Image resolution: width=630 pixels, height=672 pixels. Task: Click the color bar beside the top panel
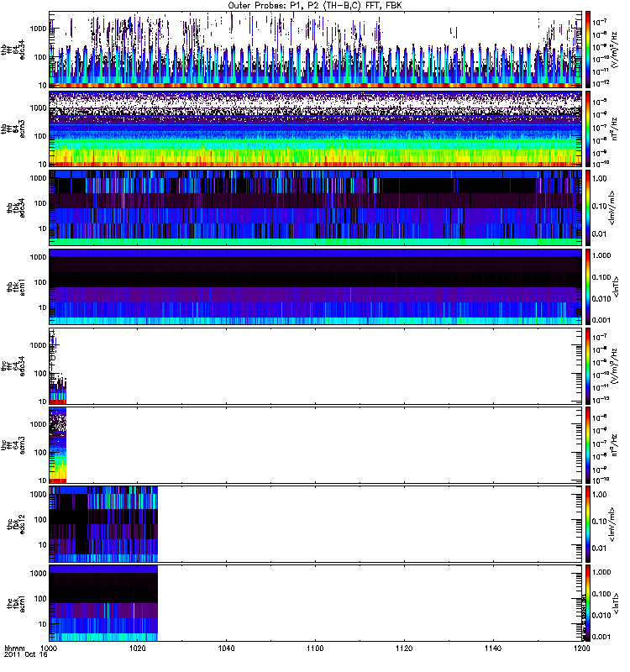pos(589,49)
